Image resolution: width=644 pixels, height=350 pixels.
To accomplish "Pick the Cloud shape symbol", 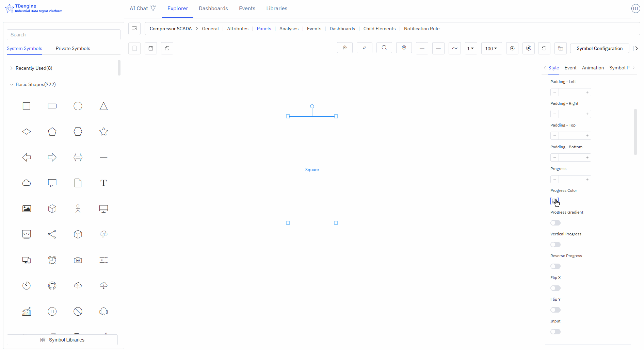I will pyautogui.click(x=26, y=183).
